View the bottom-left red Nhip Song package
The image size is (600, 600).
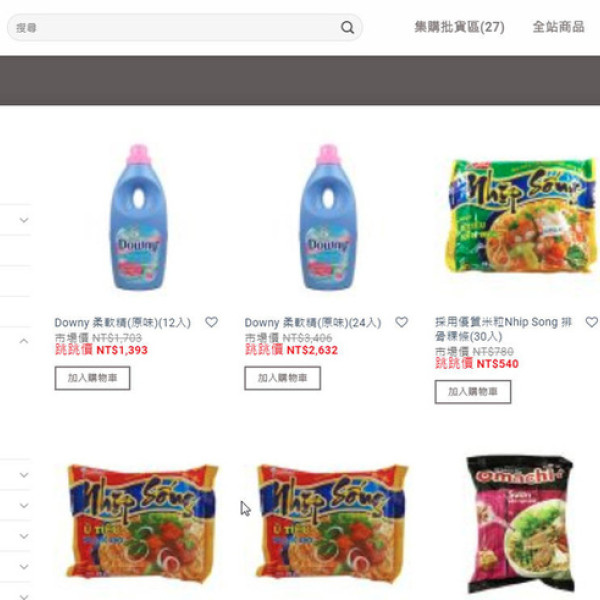[x=142, y=523]
